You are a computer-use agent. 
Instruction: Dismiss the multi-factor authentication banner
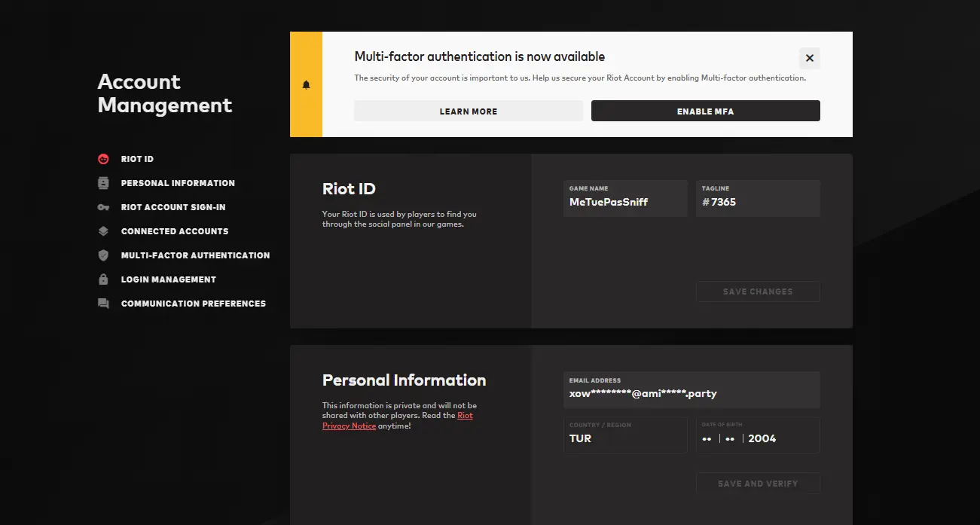click(809, 58)
